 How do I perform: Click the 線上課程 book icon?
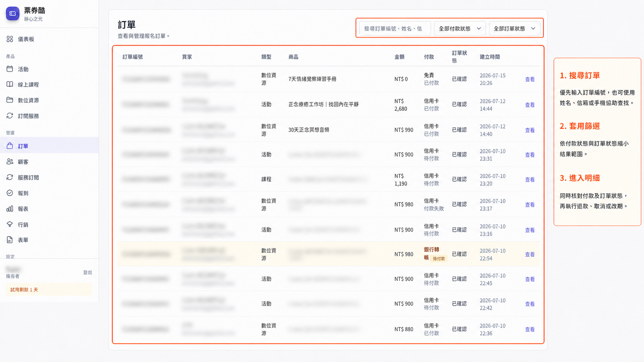click(10, 84)
